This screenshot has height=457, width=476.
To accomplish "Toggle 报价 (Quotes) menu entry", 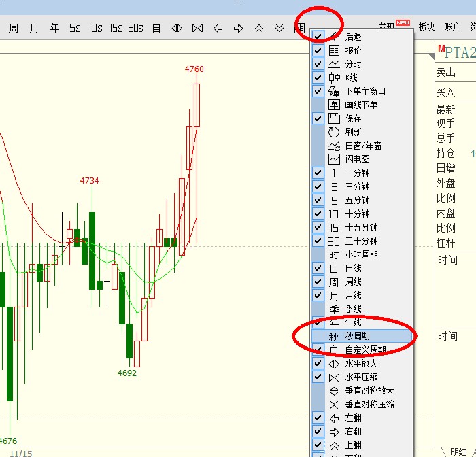I will coord(362,50).
